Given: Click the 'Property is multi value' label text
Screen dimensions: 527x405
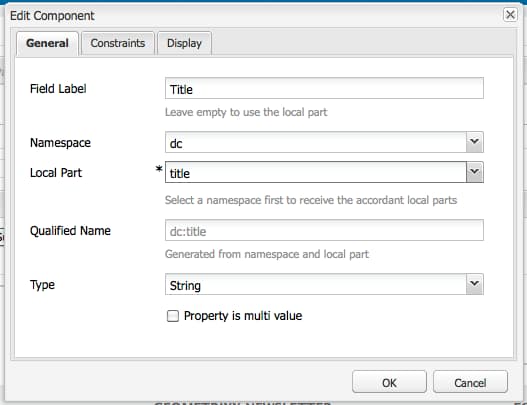Looking at the screenshot, I should coord(243,316).
